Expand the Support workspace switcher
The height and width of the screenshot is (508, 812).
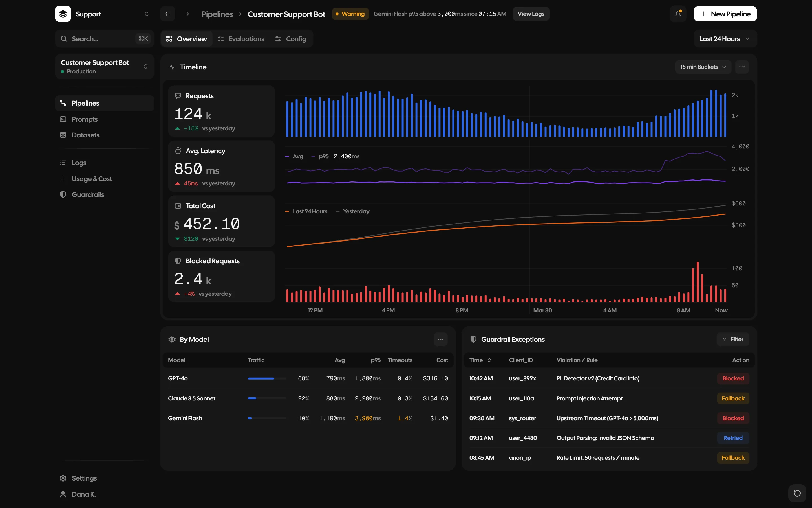(x=147, y=14)
